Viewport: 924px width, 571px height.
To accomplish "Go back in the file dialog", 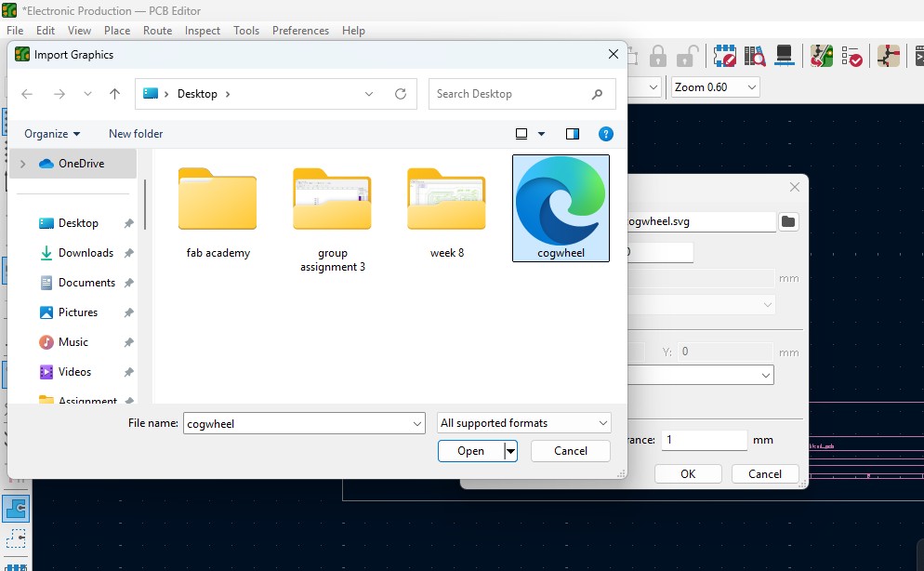I will 27,94.
